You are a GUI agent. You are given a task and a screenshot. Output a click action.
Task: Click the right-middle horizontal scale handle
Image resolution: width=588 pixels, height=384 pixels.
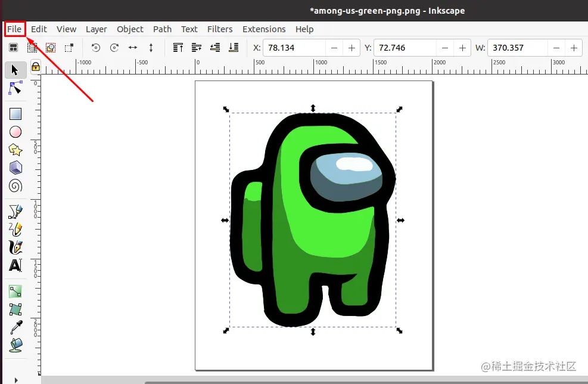coord(400,221)
